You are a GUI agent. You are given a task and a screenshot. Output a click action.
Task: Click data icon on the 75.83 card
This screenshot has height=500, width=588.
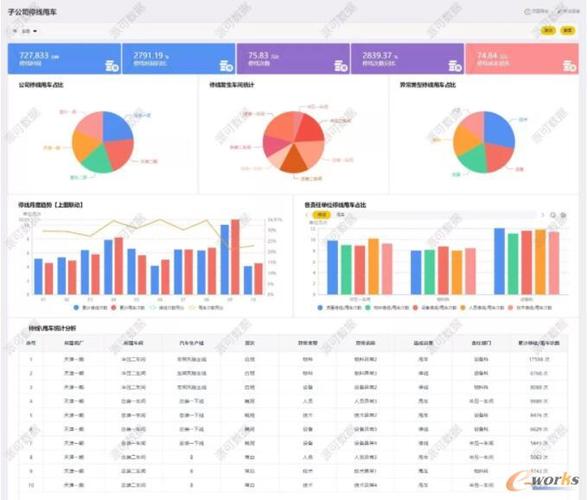pos(341,66)
